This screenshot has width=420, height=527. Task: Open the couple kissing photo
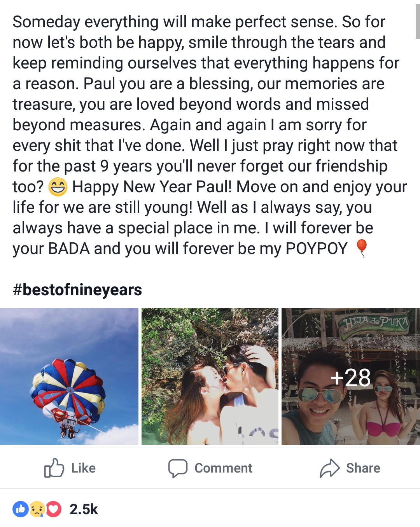coord(210,376)
